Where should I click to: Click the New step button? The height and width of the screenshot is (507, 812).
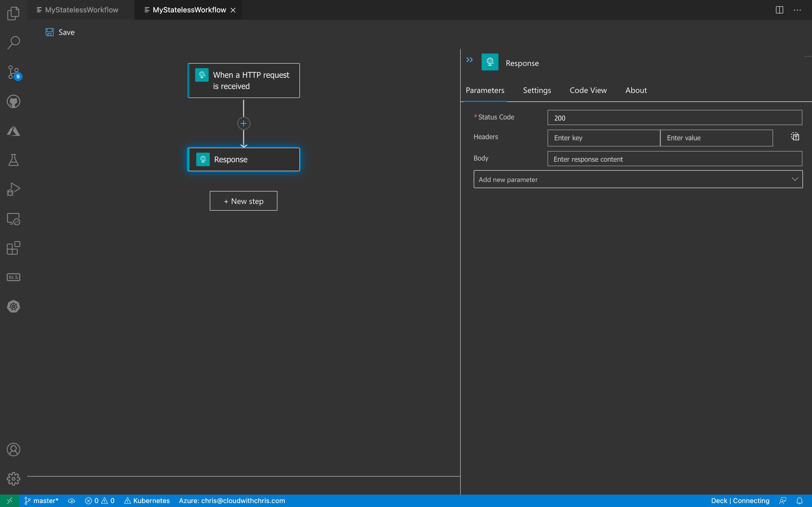tap(243, 201)
